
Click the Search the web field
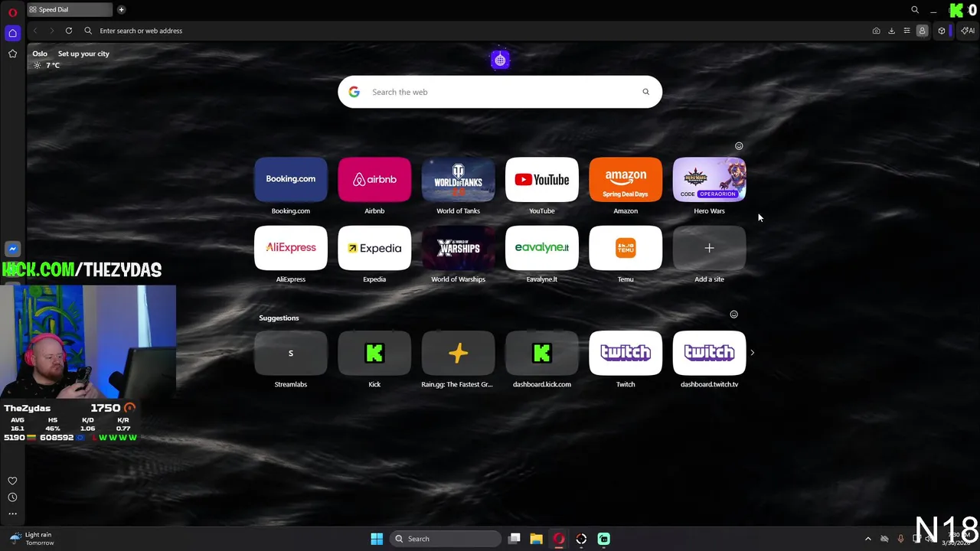pyautogui.click(x=500, y=92)
